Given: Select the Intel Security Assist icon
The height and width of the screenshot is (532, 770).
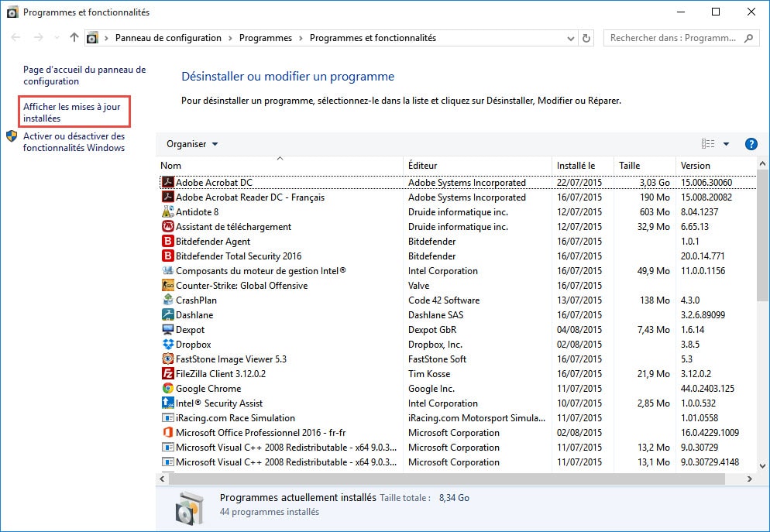Looking at the screenshot, I should (x=168, y=403).
